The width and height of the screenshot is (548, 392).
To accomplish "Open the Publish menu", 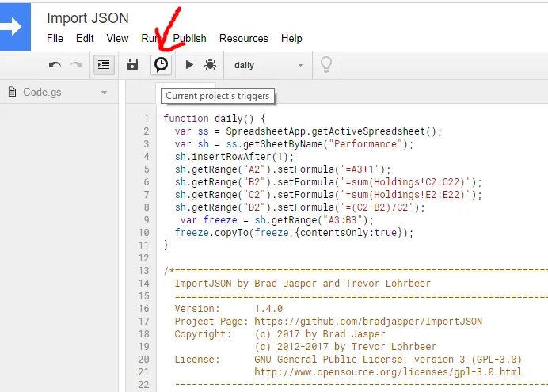I will (x=190, y=38).
